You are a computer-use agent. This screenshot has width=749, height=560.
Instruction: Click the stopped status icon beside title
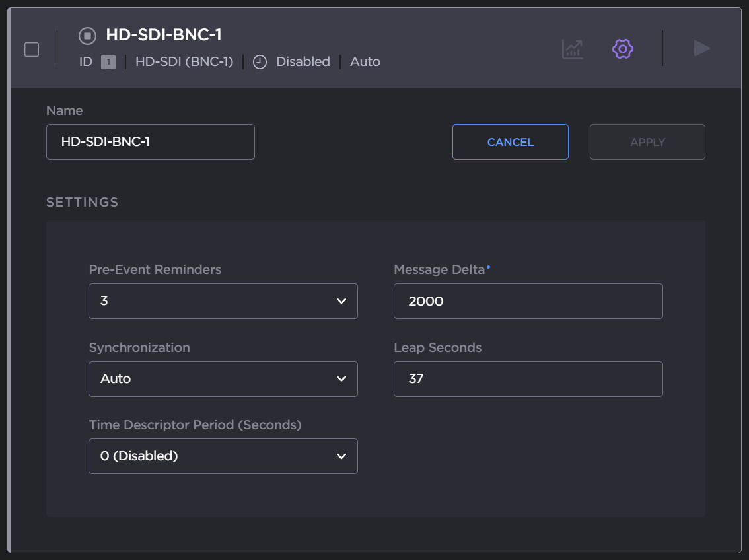coord(87,36)
